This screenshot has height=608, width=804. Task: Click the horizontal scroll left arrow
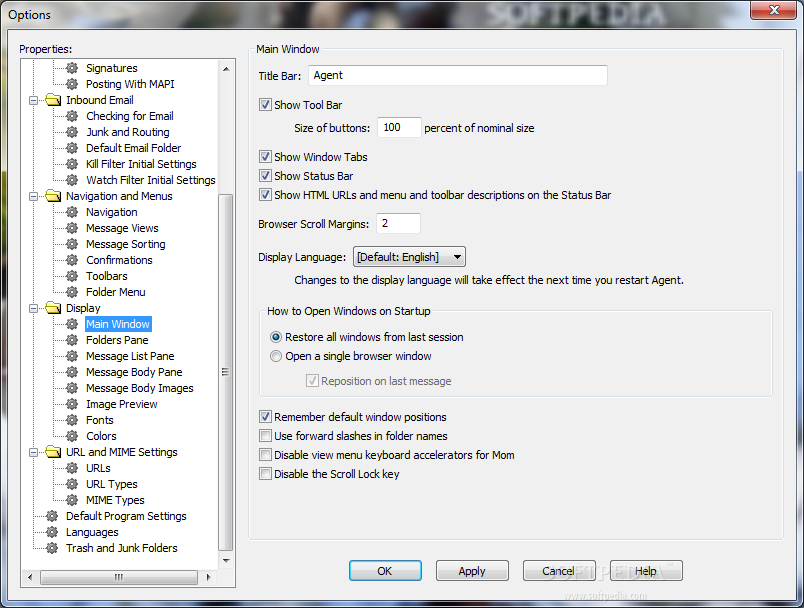tap(30, 577)
